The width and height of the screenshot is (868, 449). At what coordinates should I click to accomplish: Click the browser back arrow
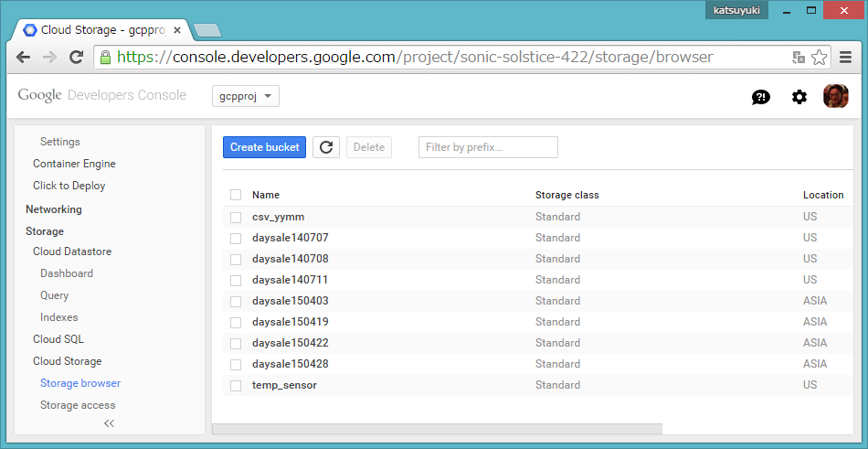(23, 57)
